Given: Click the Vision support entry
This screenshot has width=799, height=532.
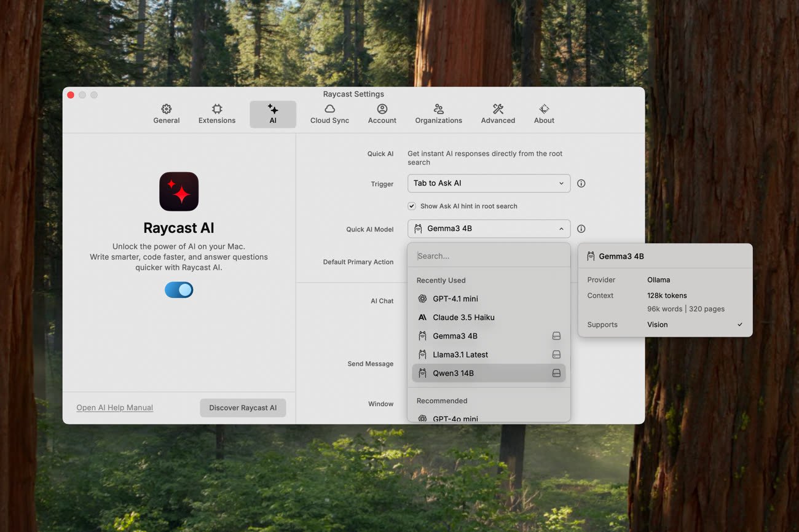Looking at the screenshot, I should pyautogui.click(x=657, y=324).
